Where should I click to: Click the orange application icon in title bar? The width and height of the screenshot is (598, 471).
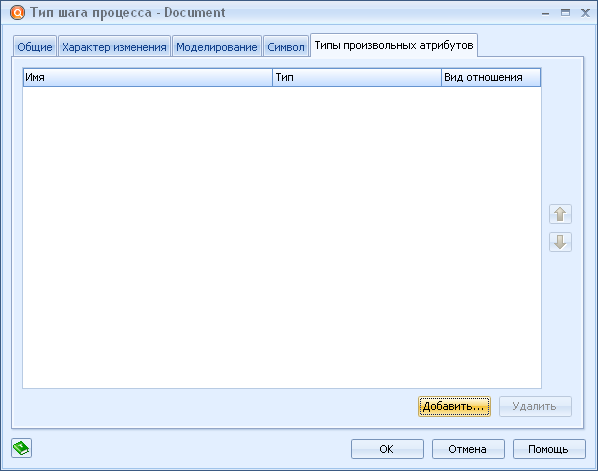click(x=18, y=13)
